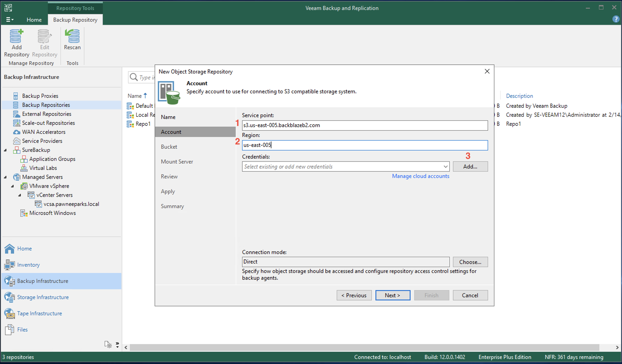The image size is (622, 364).
Task: Select Managed Servers node
Action: (42, 177)
